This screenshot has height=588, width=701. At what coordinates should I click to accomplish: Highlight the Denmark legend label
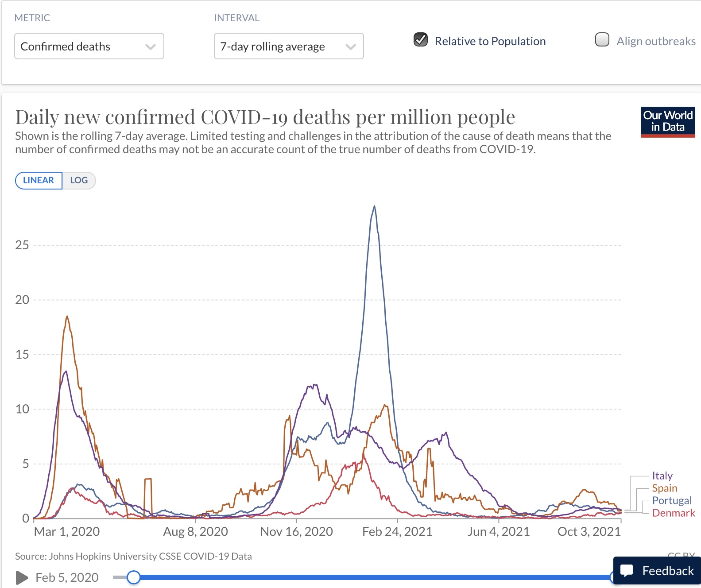tap(673, 513)
